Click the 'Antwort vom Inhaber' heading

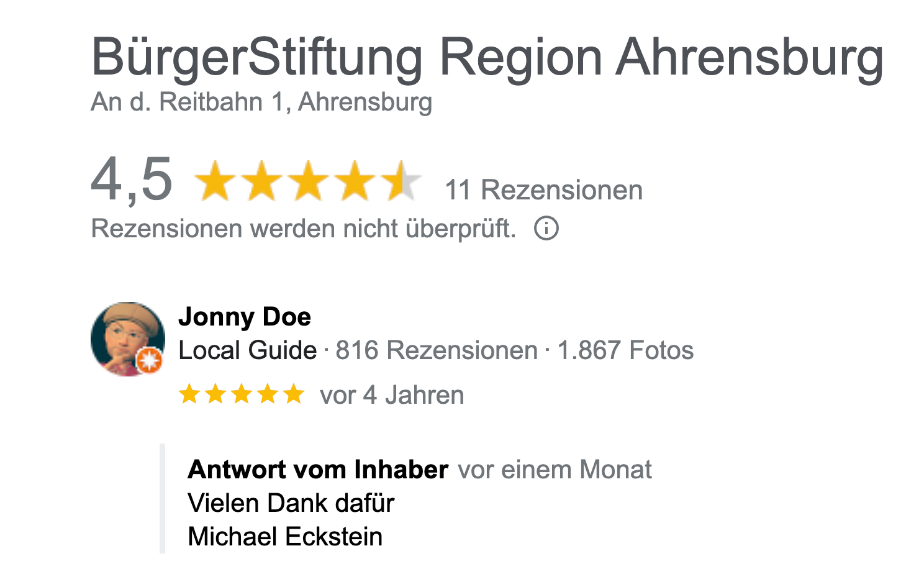pos(318,470)
